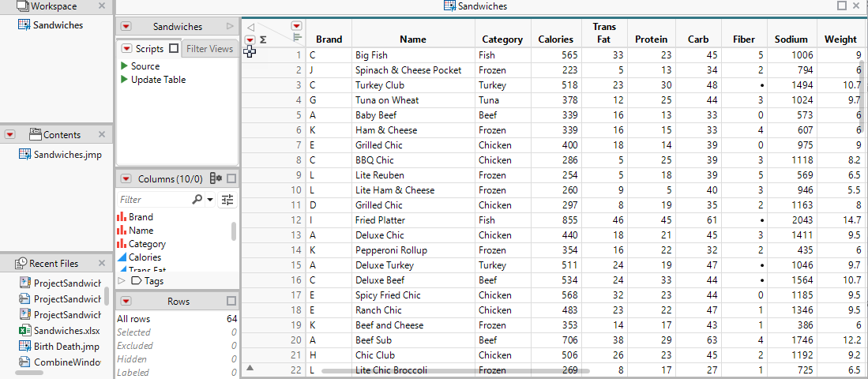Click the Excel icon beside Sandwiches.xlsx
The height and width of the screenshot is (379, 868).
[x=24, y=331]
